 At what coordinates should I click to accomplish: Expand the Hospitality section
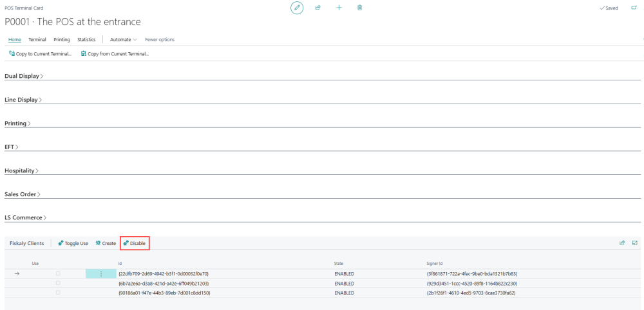pos(22,170)
